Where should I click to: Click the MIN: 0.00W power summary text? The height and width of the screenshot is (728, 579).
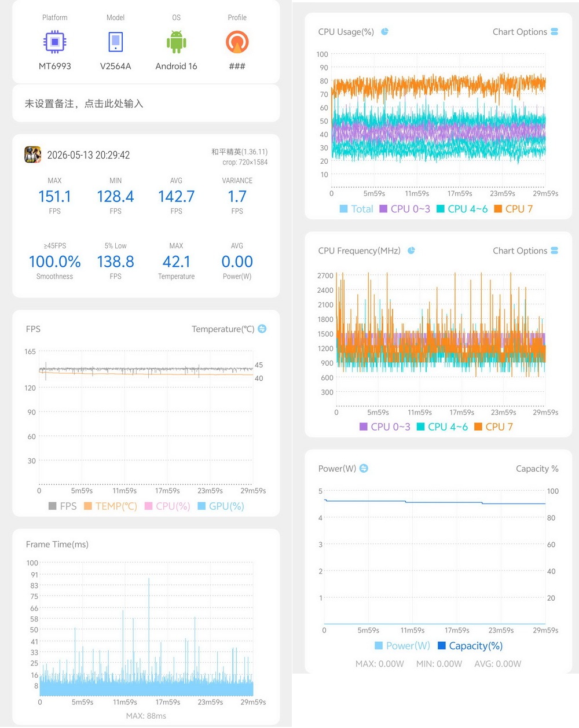click(x=439, y=664)
